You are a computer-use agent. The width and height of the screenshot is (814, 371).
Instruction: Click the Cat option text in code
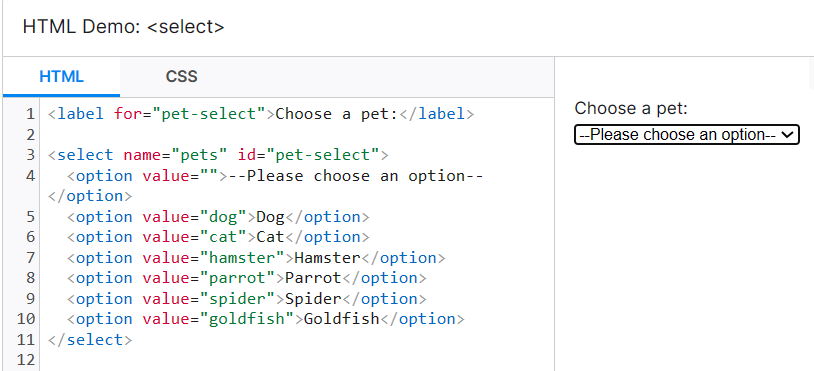point(270,237)
